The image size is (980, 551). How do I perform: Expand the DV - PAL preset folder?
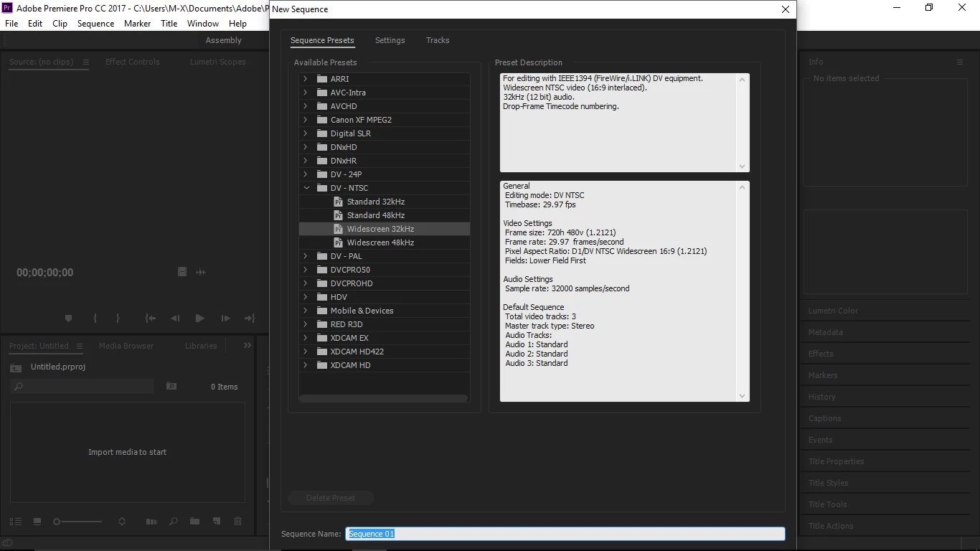click(306, 256)
